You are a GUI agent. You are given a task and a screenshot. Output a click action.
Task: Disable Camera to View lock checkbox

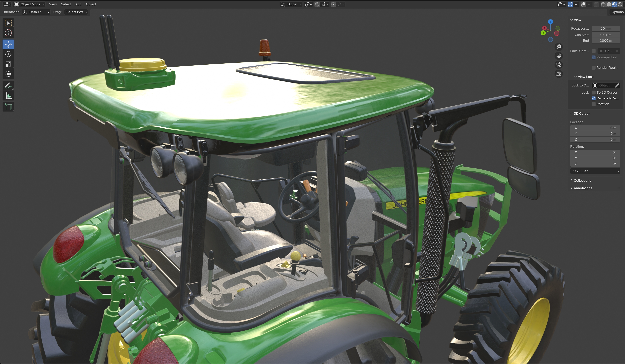pyautogui.click(x=594, y=98)
